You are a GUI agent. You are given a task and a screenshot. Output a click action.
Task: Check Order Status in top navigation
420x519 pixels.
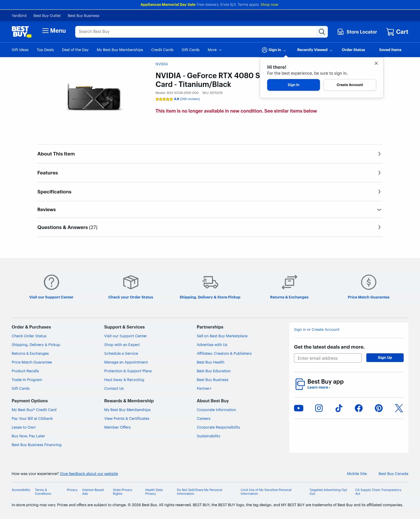pos(353,50)
